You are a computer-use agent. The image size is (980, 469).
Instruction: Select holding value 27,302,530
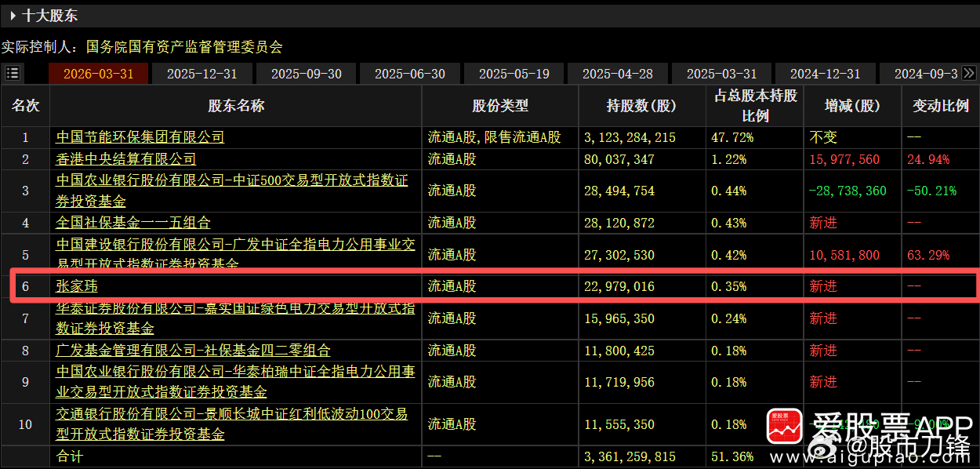coord(619,255)
